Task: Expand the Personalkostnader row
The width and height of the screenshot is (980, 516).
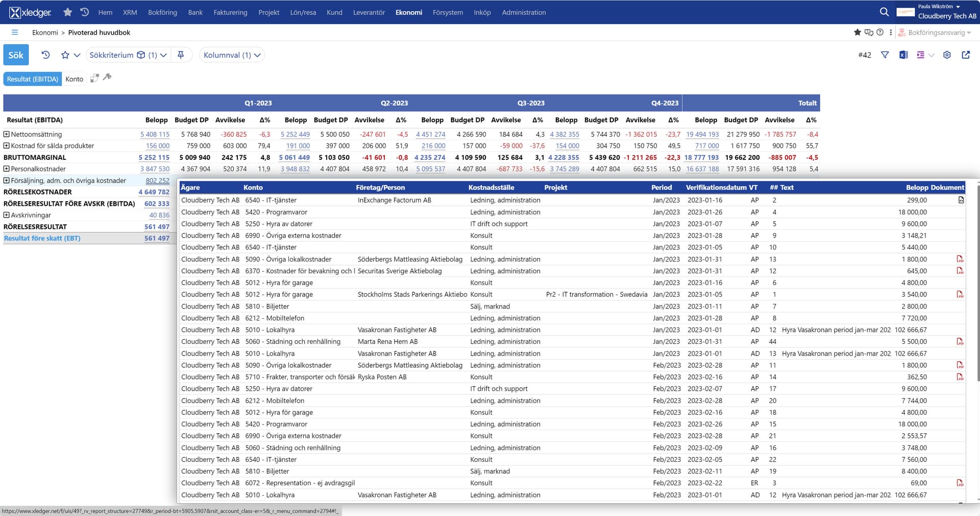Action: 7,169
